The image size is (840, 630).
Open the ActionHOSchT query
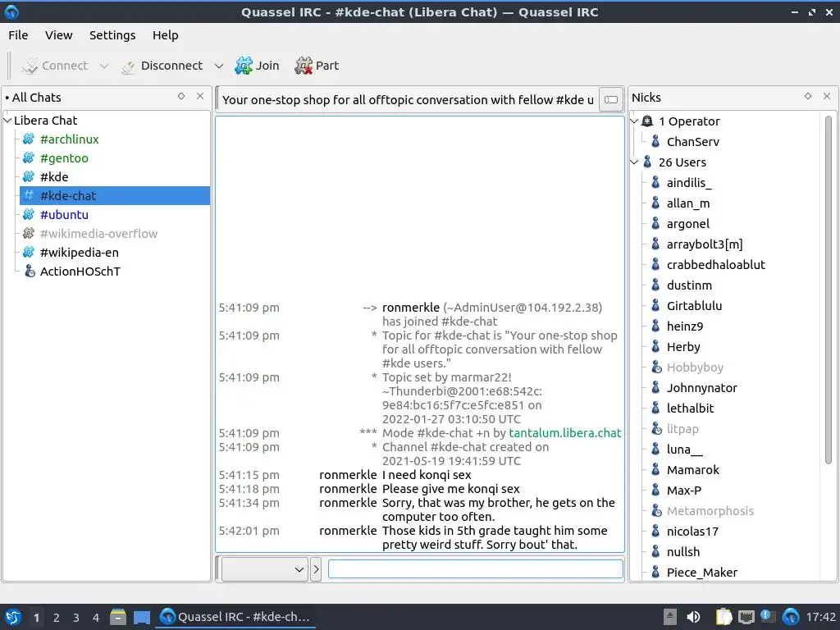pyautogui.click(x=80, y=271)
